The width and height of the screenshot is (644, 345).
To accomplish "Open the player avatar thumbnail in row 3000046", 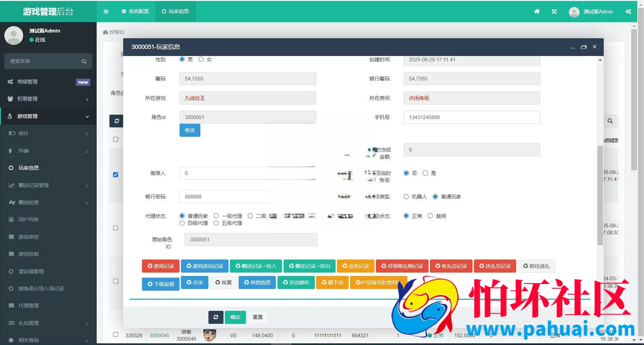I will coord(210,335).
